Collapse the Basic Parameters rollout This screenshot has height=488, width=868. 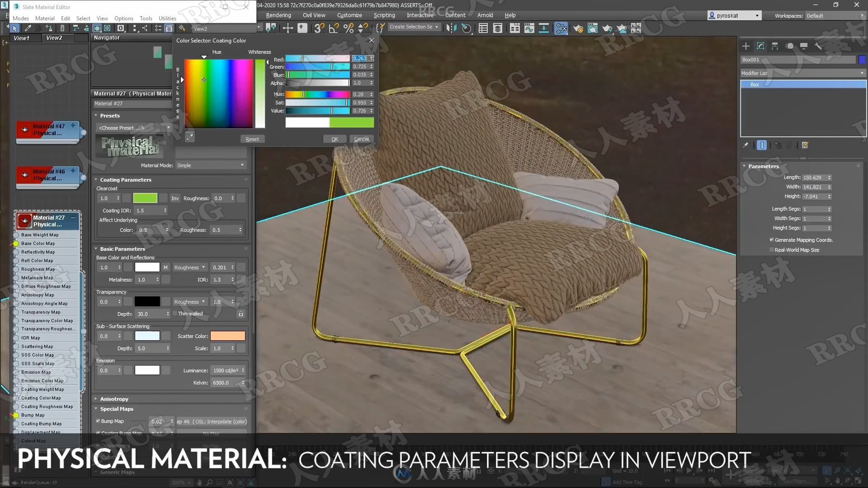[122, 249]
